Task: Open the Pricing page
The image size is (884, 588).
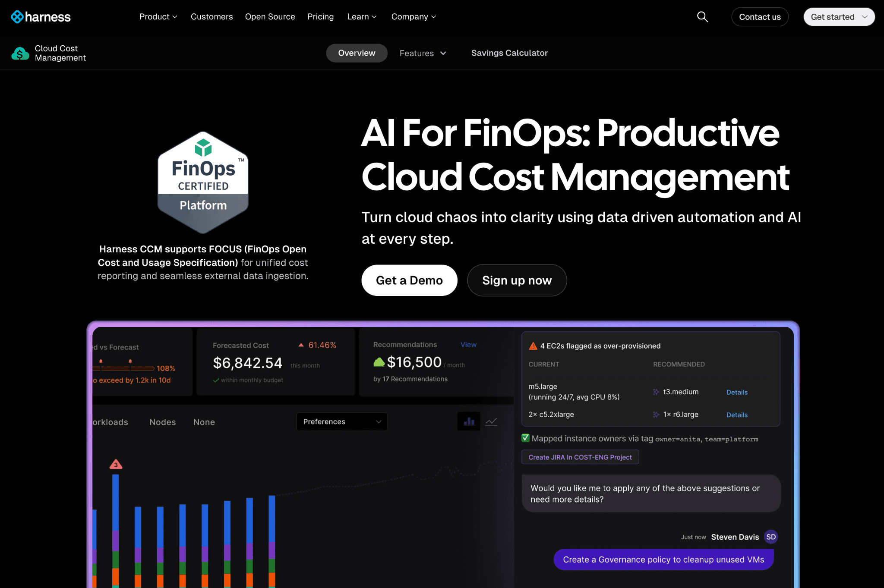Action: (320, 17)
